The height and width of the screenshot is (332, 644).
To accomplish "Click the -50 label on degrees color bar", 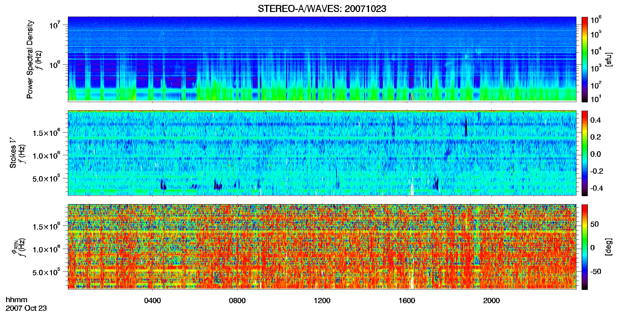I will click(x=596, y=271).
